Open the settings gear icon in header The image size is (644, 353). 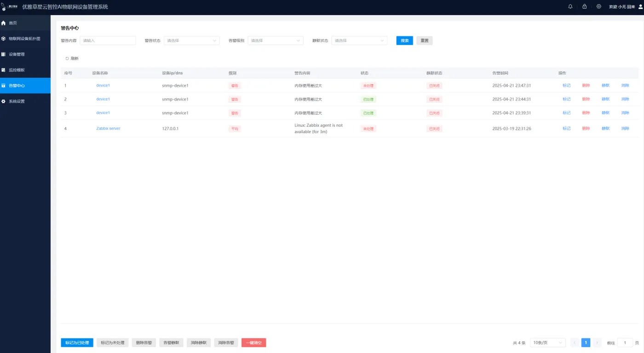598,7
